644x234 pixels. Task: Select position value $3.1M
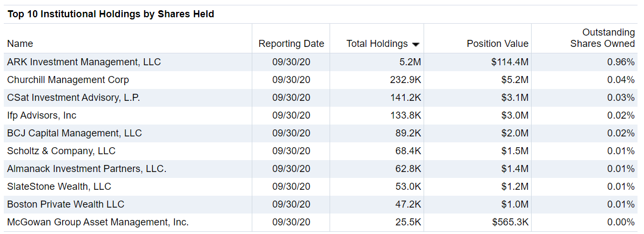(515, 98)
